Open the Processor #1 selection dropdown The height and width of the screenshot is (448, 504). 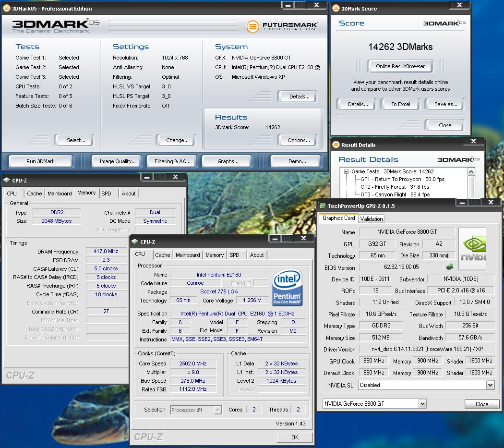(x=217, y=410)
